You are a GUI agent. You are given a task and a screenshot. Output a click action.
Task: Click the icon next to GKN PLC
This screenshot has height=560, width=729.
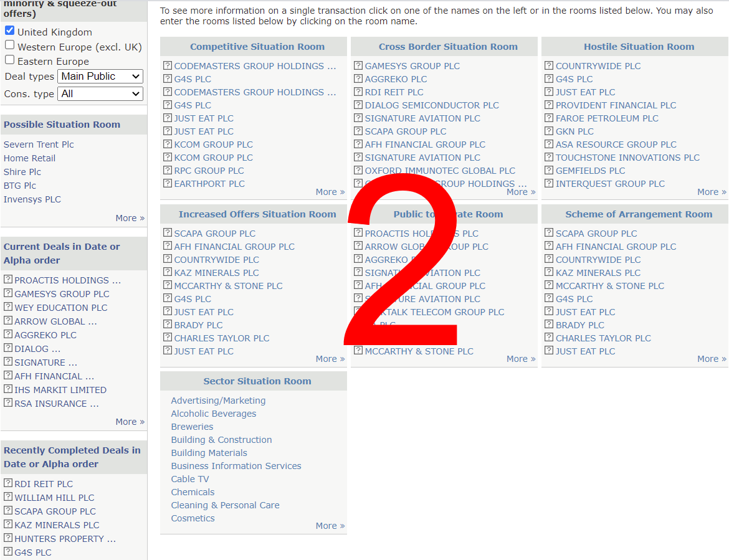click(x=549, y=131)
